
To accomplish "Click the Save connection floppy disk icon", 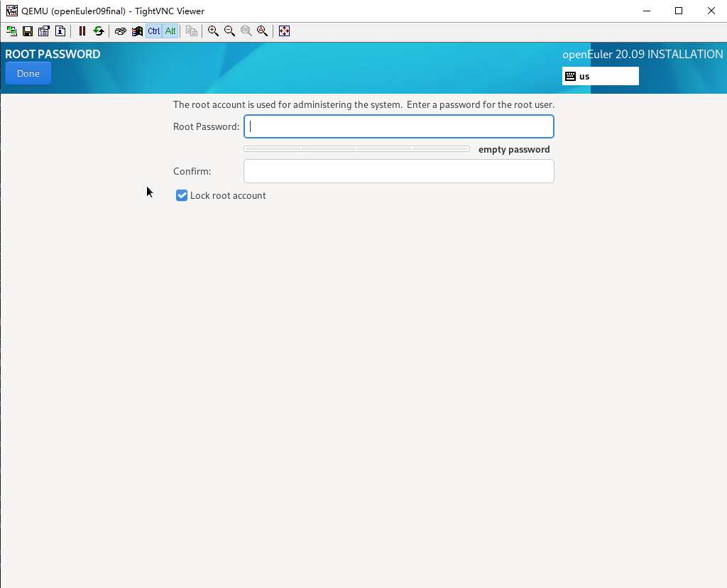I will point(28,31).
